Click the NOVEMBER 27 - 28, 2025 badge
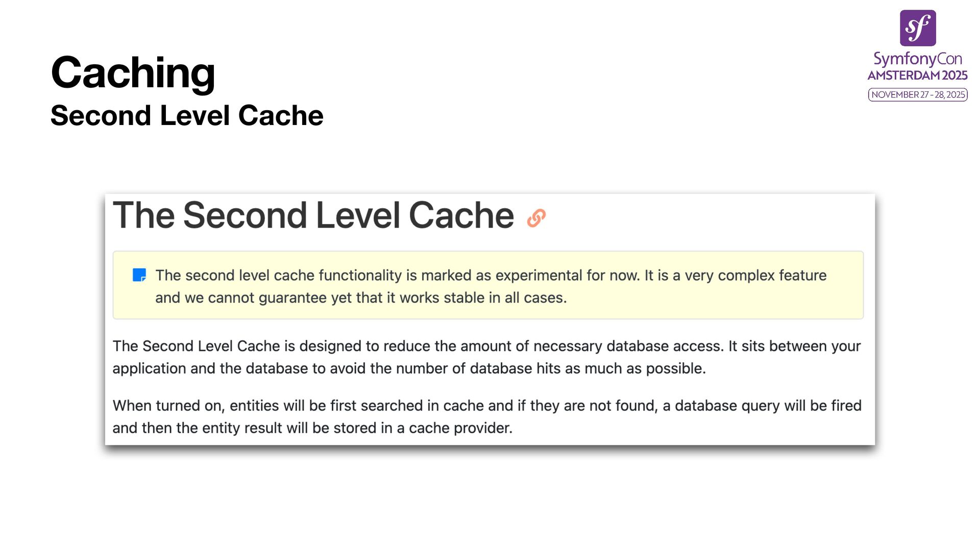This screenshot has height=551, width=980. coord(918,94)
